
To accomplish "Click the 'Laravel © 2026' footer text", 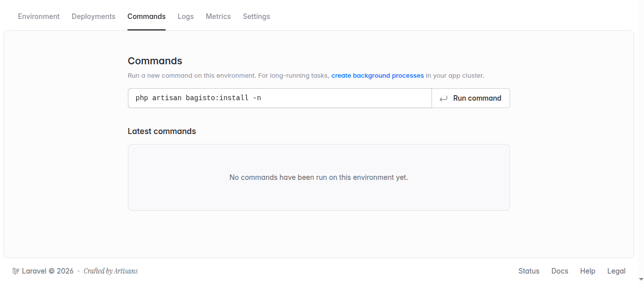I will 48,271.
